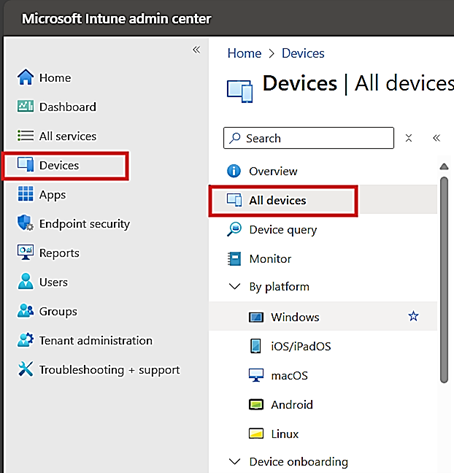Click the Home house icon in sidebar

(x=25, y=77)
